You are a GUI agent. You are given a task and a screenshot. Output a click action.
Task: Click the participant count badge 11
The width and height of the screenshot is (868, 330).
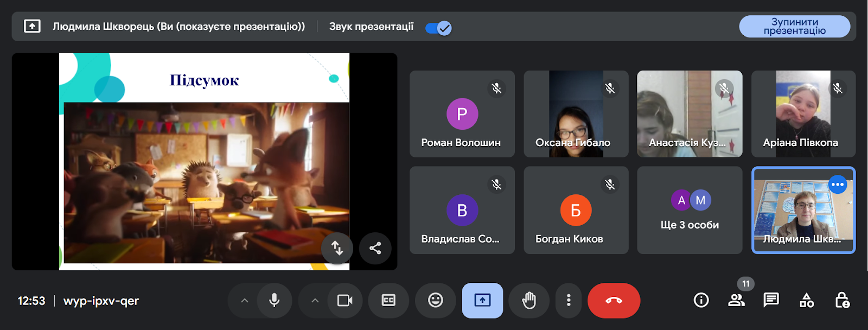[746, 283]
